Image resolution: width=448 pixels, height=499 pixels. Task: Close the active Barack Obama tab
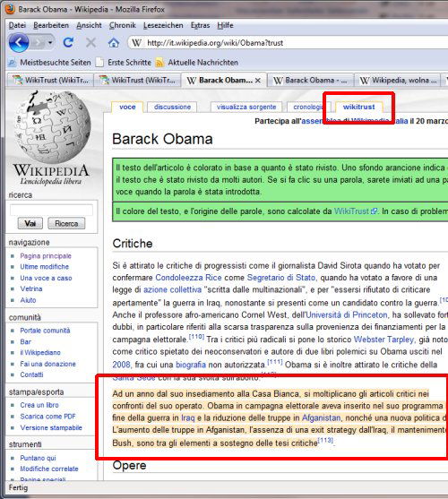coord(258,81)
